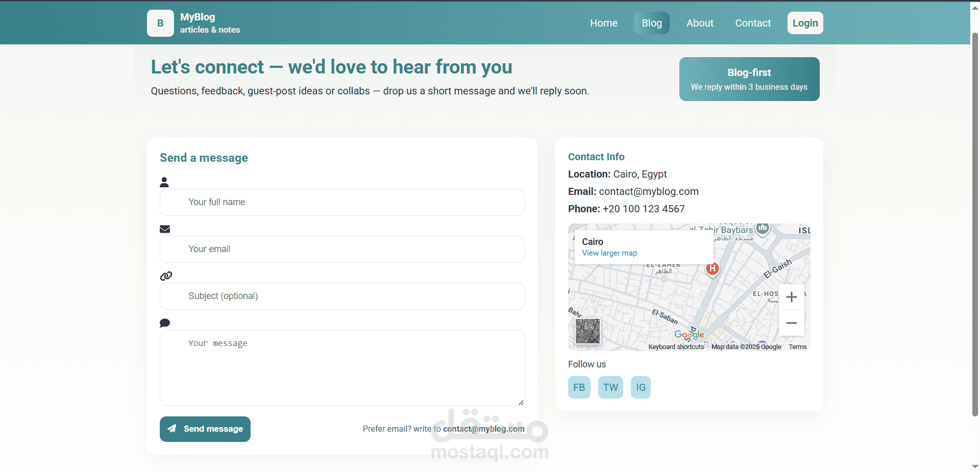
Task: Open the About page
Action: (700, 23)
